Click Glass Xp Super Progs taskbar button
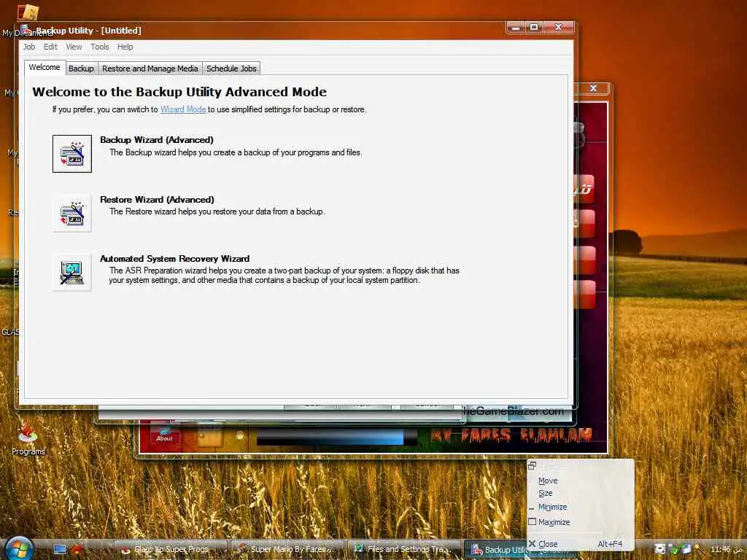747x560 pixels. pyautogui.click(x=171, y=550)
